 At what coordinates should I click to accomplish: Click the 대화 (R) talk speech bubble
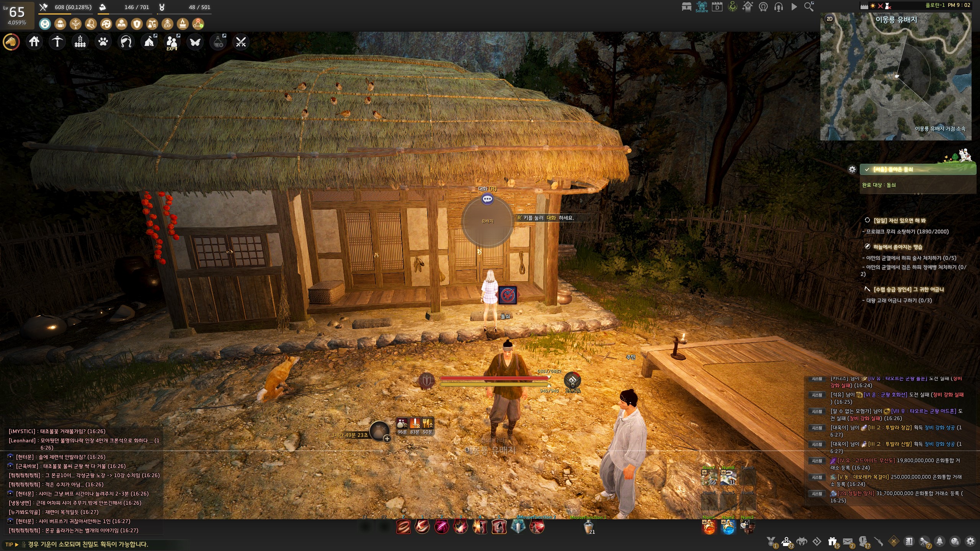tap(487, 199)
